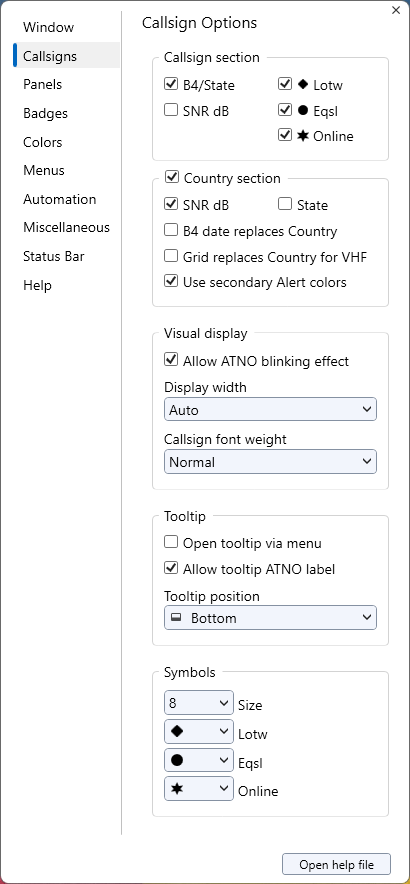
Task: Toggle the Country section checkbox
Action: [x=171, y=178]
